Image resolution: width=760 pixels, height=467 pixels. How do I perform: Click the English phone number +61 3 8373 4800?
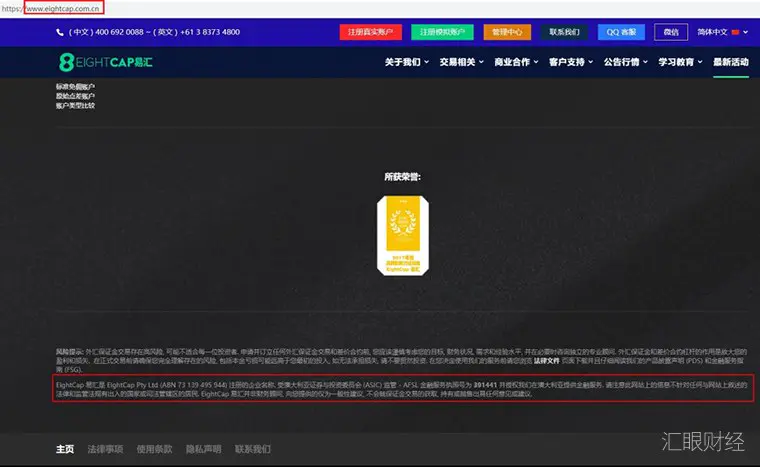pyautogui.click(x=210, y=32)
